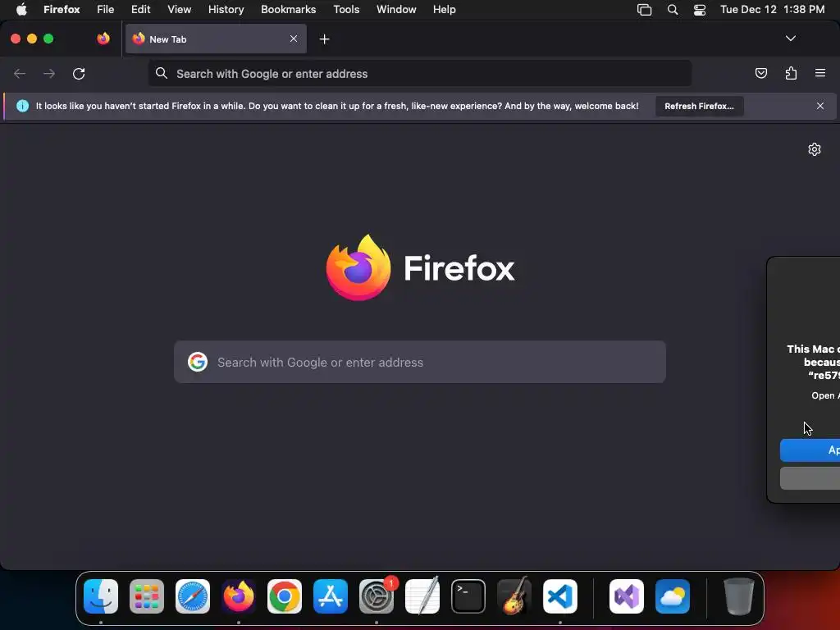
Task: Click the gray button in the partial dialog
Action: coord(810,478)
